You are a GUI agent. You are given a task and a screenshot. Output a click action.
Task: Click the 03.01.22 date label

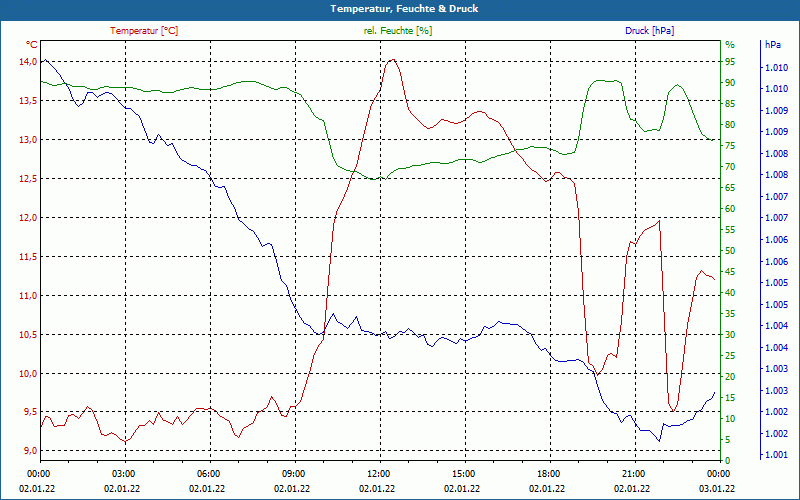[717, 489]
